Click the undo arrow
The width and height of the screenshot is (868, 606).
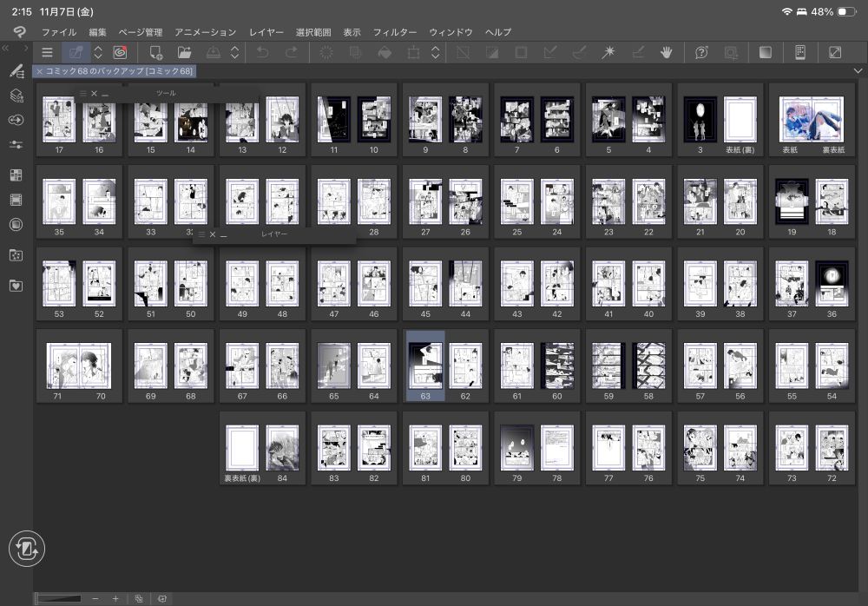click(x=262, y=53)
